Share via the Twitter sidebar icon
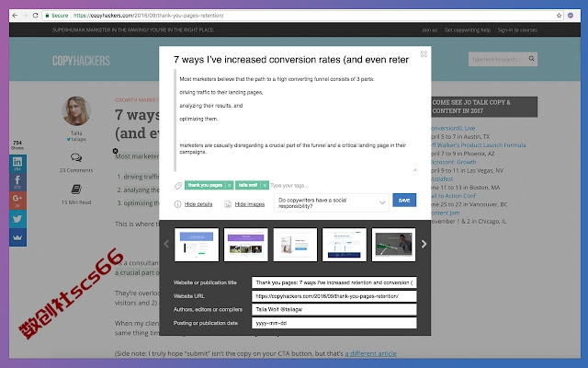This screenshot has width=588, height=368. click(17, 219)
